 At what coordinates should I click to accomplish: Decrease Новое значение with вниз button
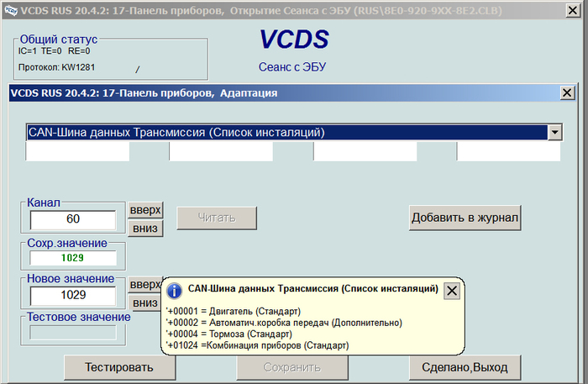pyautogui.click(x=144, y=302)
